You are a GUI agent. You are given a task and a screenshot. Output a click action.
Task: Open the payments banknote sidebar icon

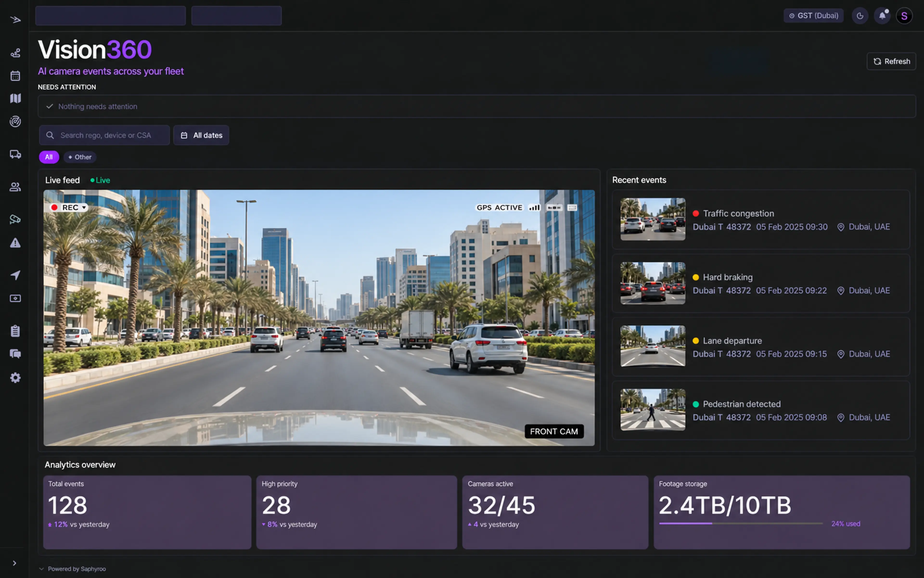pos(15,298)
